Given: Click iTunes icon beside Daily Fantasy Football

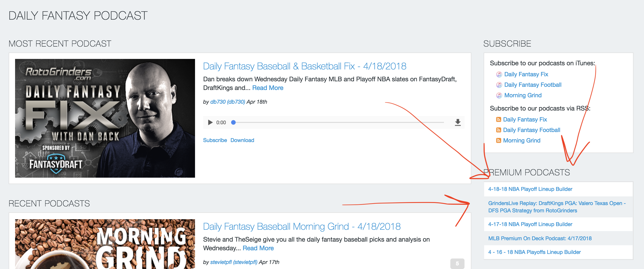Looking at the screenshot, I should click(x=499, y=85).
